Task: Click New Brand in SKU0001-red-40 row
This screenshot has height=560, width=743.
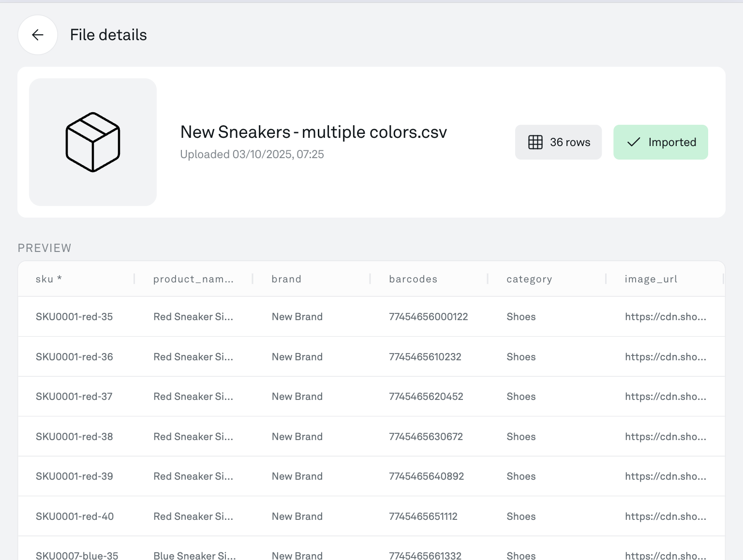Action: (297, 516)
